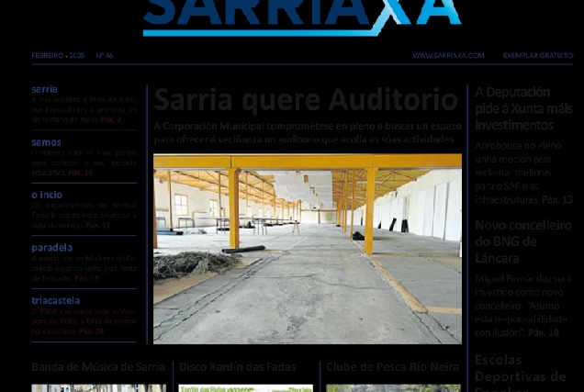Open the main warehouse interior photo
The image size is (584, 392).
tap(307, 248)
